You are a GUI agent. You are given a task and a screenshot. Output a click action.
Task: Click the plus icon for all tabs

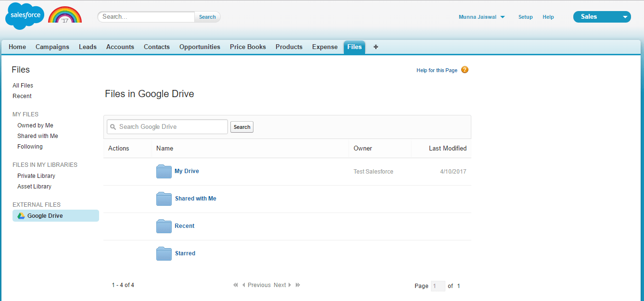coord(376,47)
